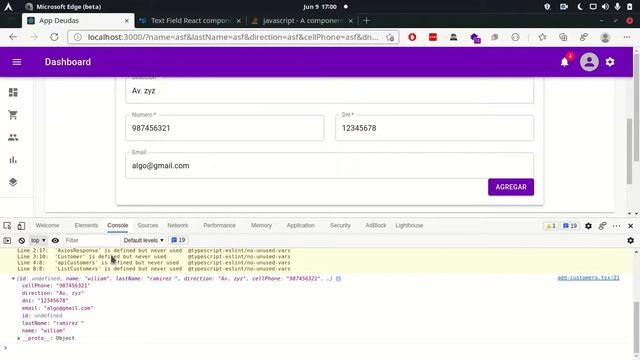Click the AGREGAR button
The height and width of the screenshot is (360, 640).
tap(511, 187)
